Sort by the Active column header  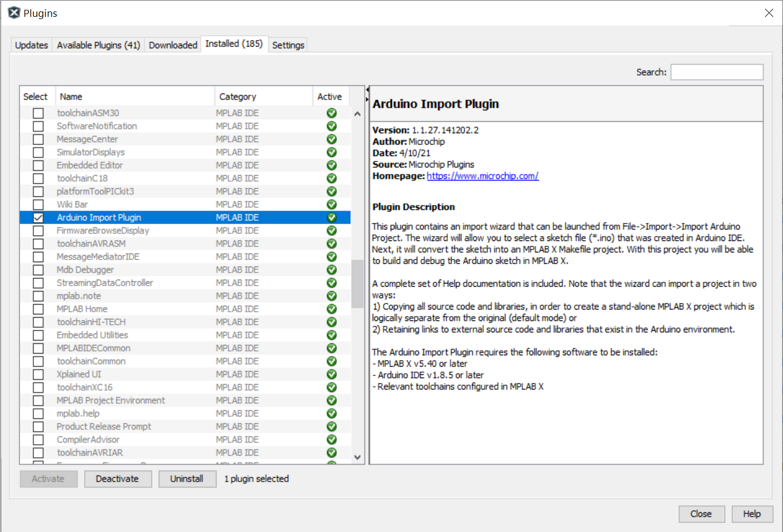[331, 96]
